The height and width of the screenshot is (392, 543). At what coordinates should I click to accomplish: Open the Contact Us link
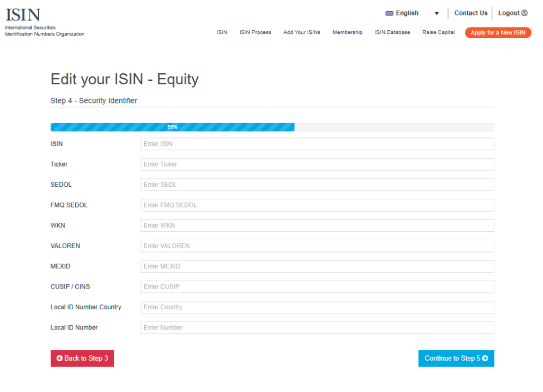(471, 13)
